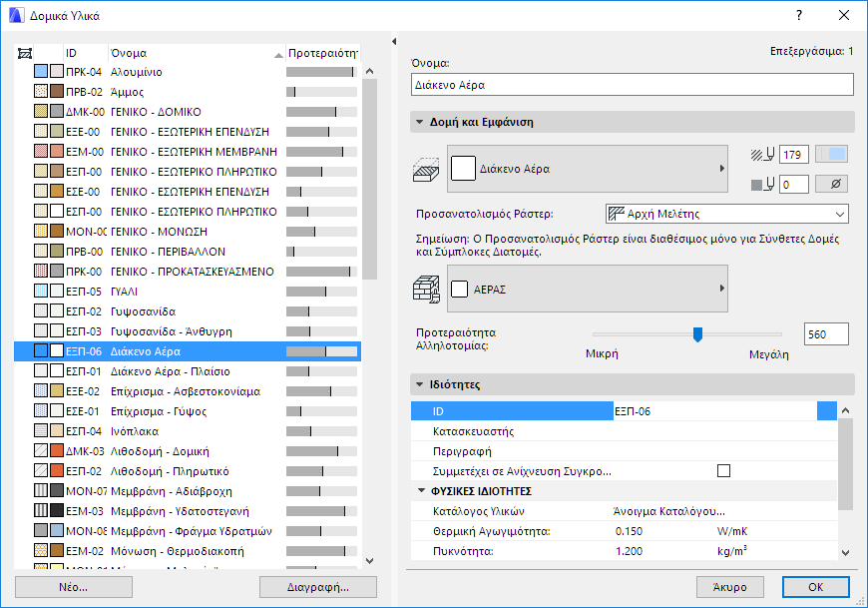The image size is (868, 608).
Task: Collapse the Ιδιότητες section
Action: point(420,384)
